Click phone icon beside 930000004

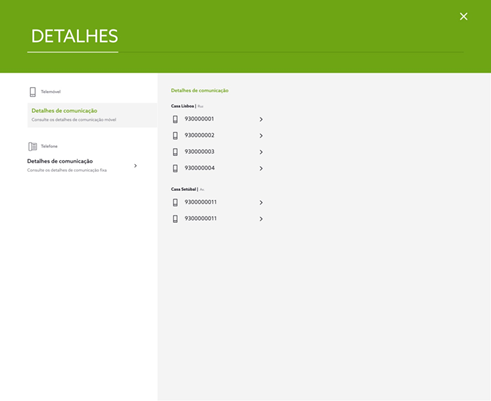click(x=175, y=168)
